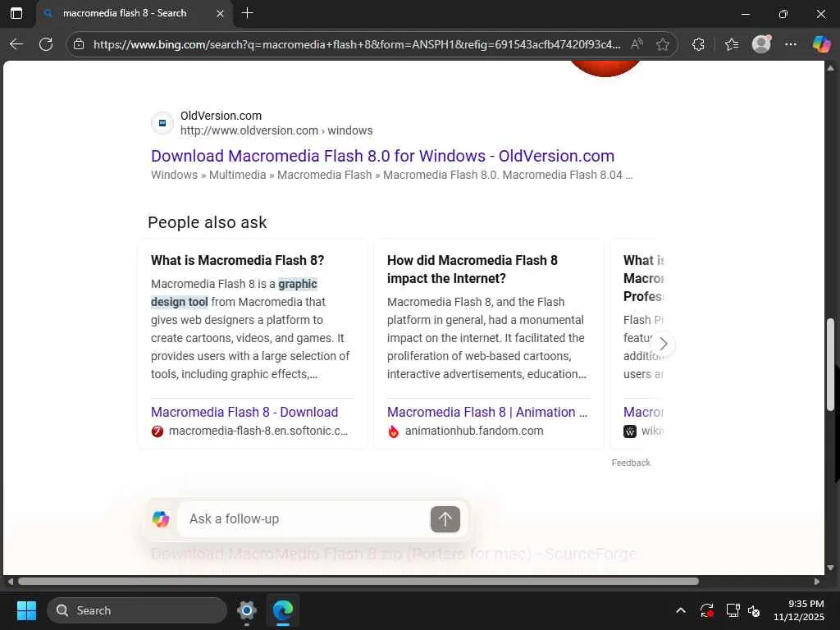Close the macromedia flash 8 tab

coord(220,13)
